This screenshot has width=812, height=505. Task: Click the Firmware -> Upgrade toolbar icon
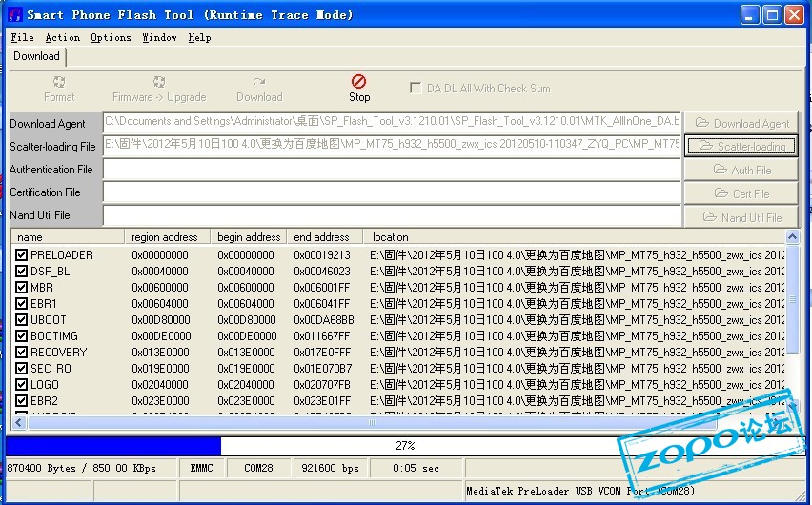(x=159, y=89)
